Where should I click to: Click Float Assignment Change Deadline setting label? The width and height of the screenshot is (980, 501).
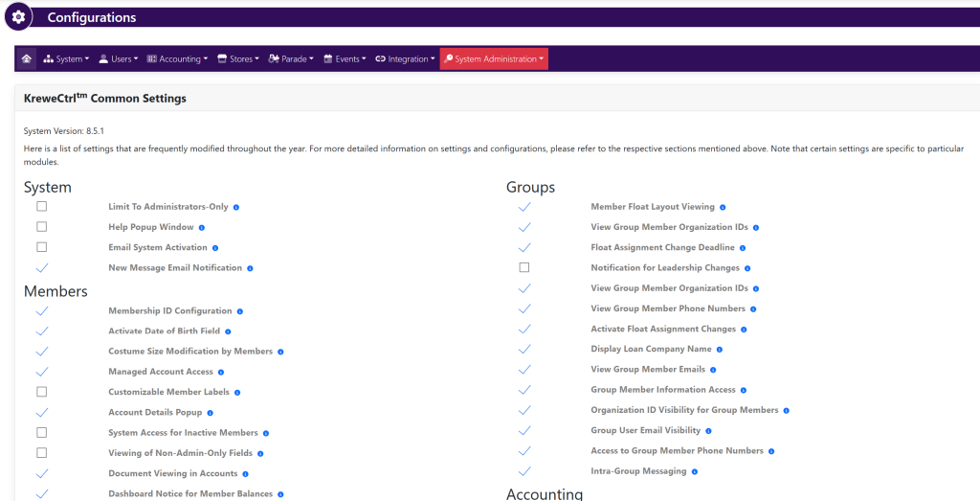tap(662, 248)
